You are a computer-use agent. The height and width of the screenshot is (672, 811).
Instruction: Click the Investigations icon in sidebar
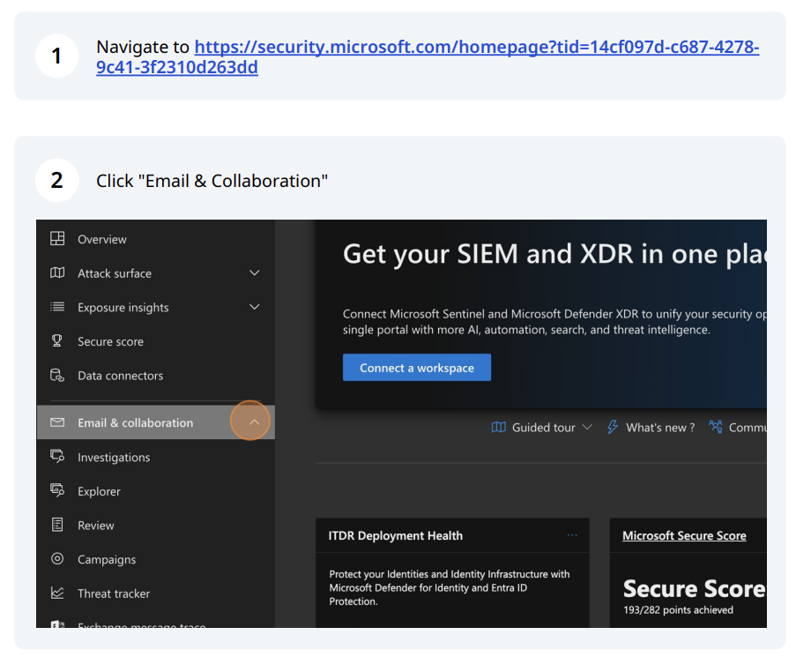point(57,457)
